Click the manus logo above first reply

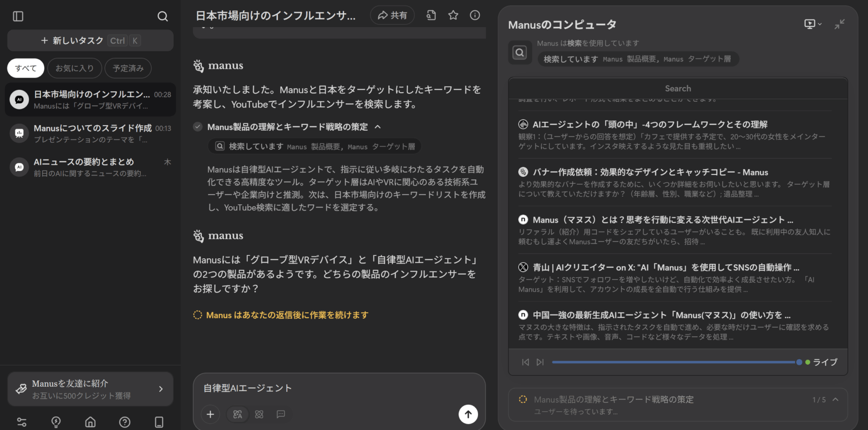point(219,65)
